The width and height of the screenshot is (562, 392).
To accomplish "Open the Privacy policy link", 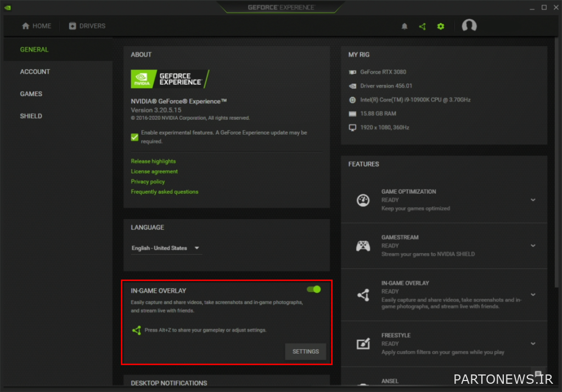I will tap(148, 182).
